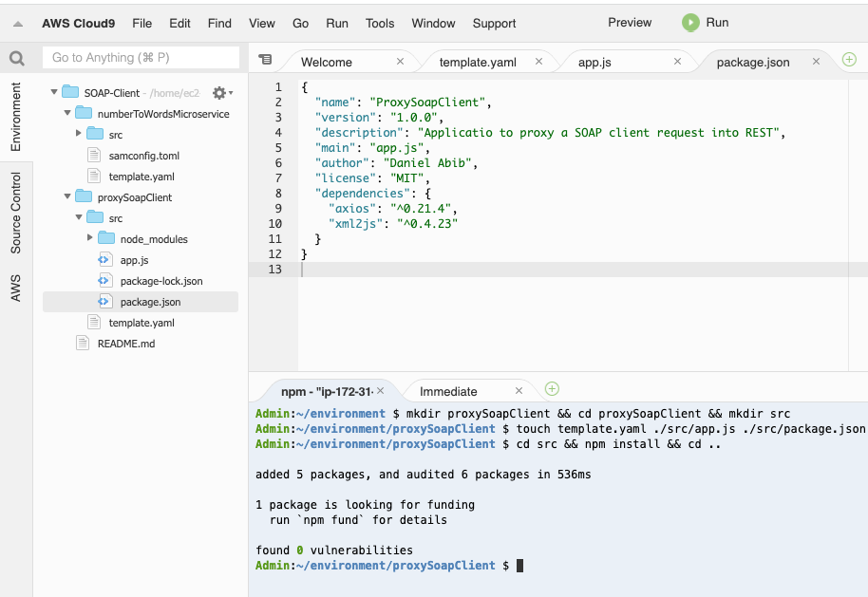Click the samconfig.toml file icon
The image size is (868, 597).
pos(94,156)
